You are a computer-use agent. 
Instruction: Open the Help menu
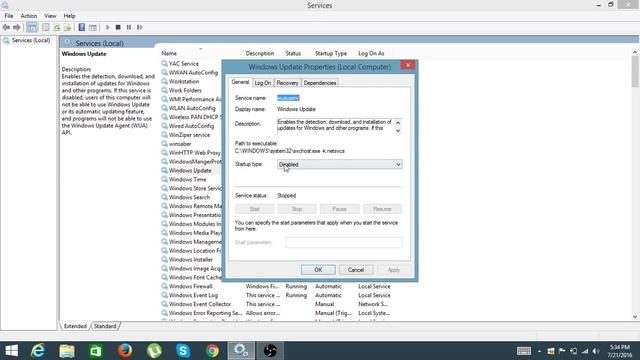click(69, 16)
